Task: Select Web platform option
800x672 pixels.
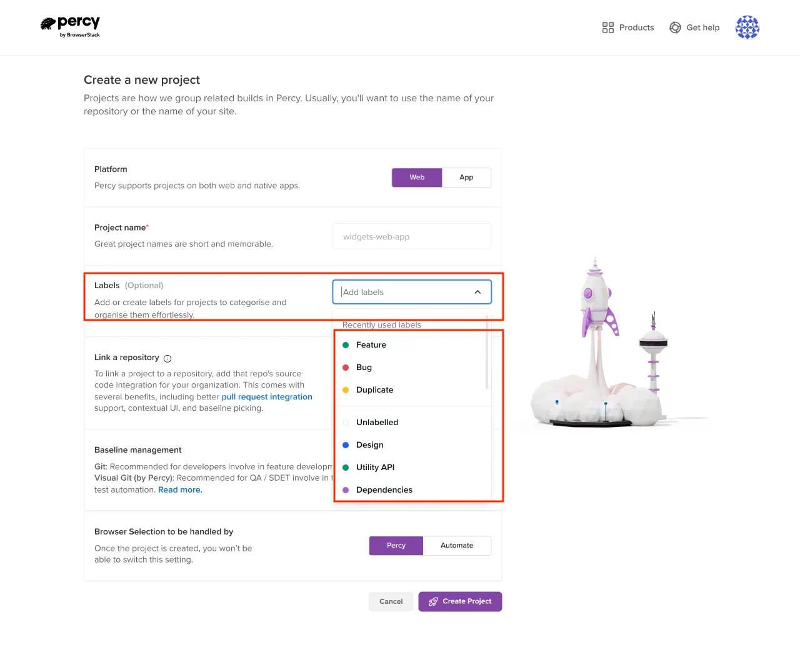Action: click(x=417, y=178)
